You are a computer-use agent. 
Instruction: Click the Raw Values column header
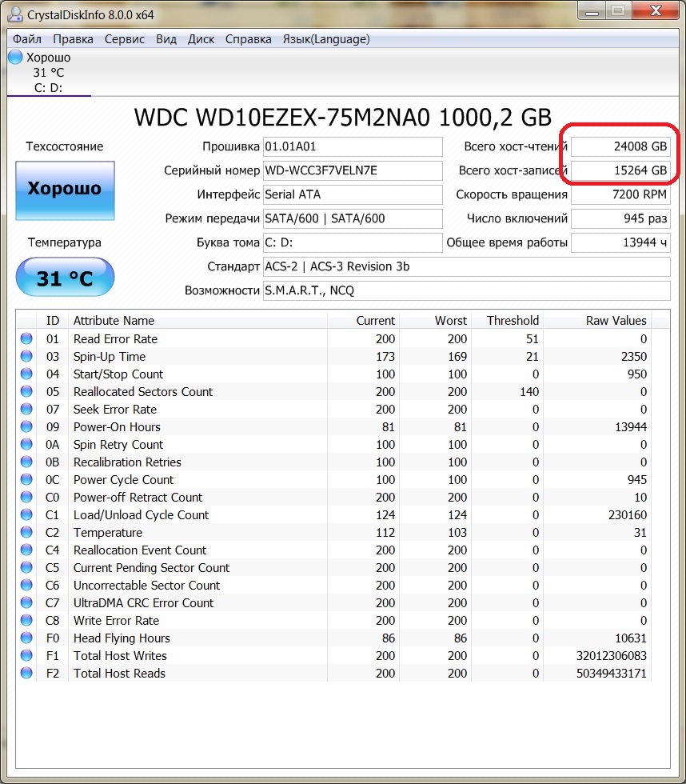(x=597, y=321)
